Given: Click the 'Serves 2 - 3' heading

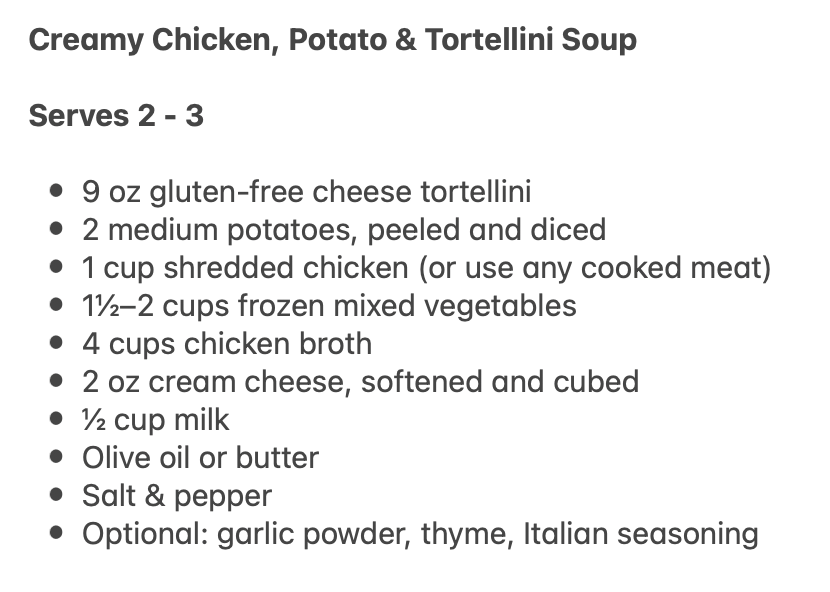Looking at the screenshot, I should [x=116, y=116].
